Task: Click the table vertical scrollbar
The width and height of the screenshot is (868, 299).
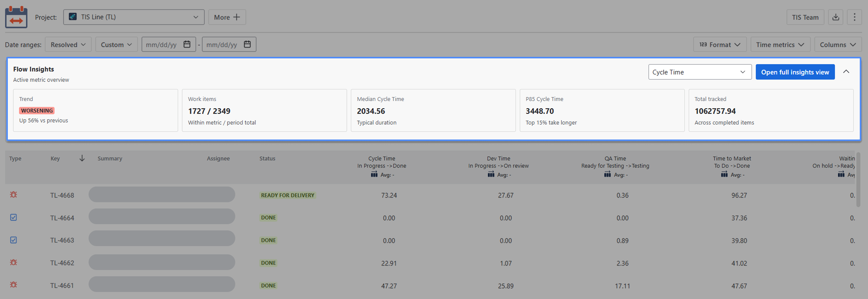Action: coord(858,179)
